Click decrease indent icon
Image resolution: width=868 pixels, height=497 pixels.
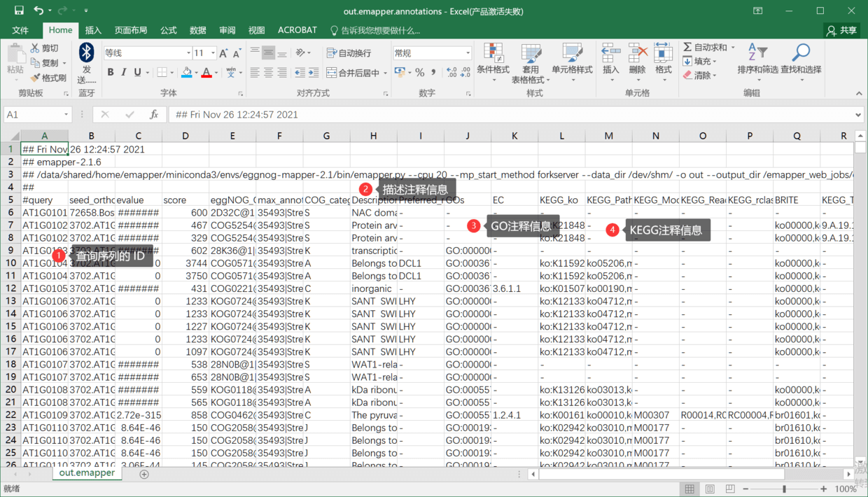[300, 72]
